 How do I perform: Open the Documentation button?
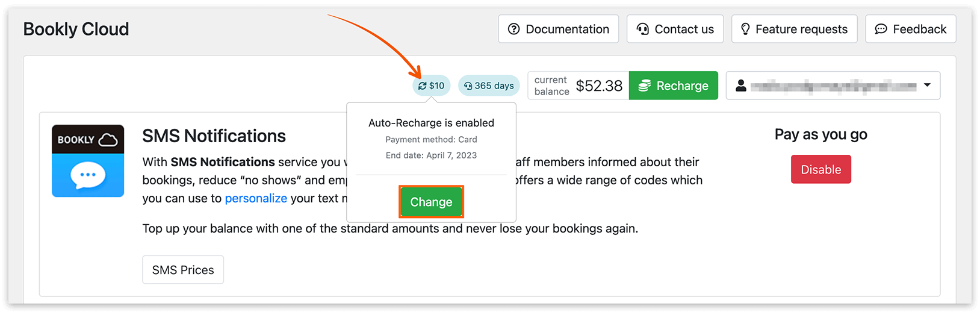pyautogui.click(x=558, y=29)
